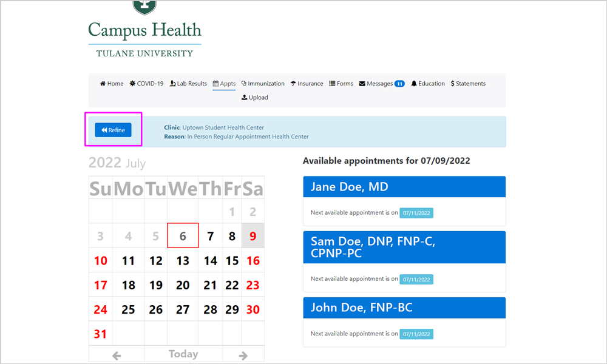Viewport: 607px width, 364px height.
Task: Select July 20 on the calendar
Action: pyautogui.click(x=183, y=285)
